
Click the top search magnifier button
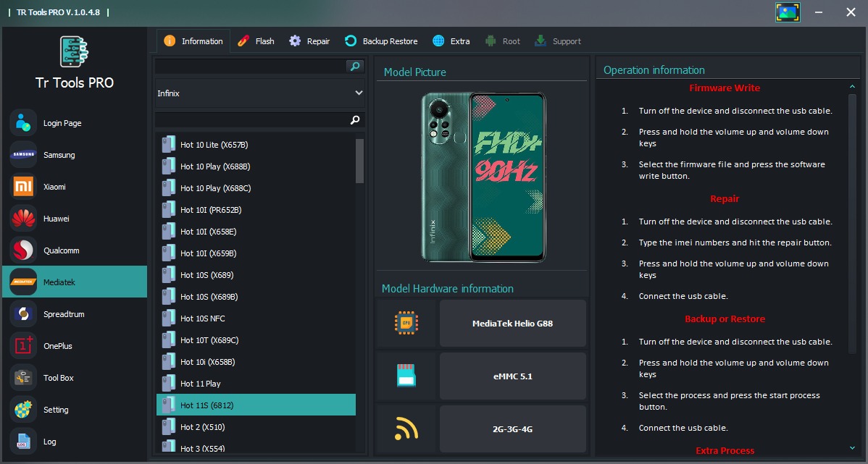coord(355,67)
